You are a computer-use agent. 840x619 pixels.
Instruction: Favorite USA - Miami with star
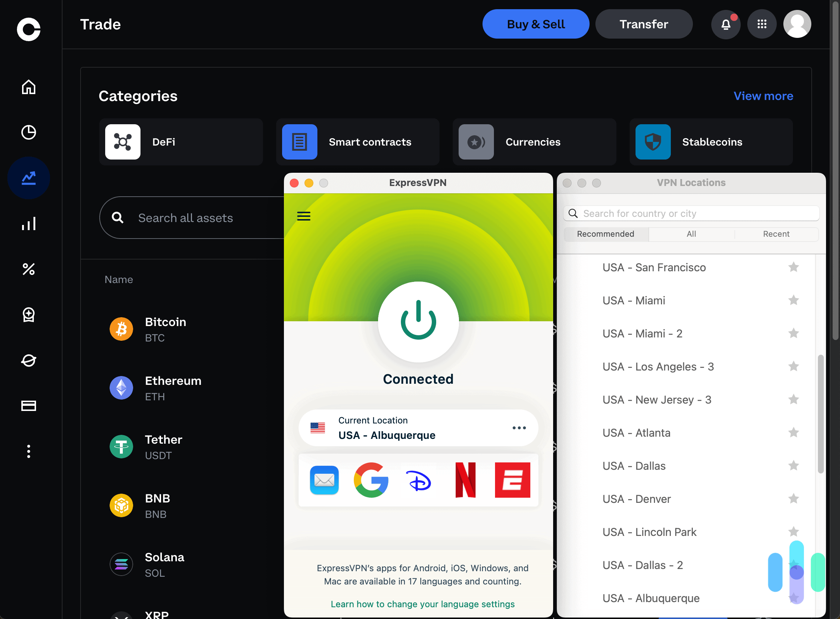point(794,300)
